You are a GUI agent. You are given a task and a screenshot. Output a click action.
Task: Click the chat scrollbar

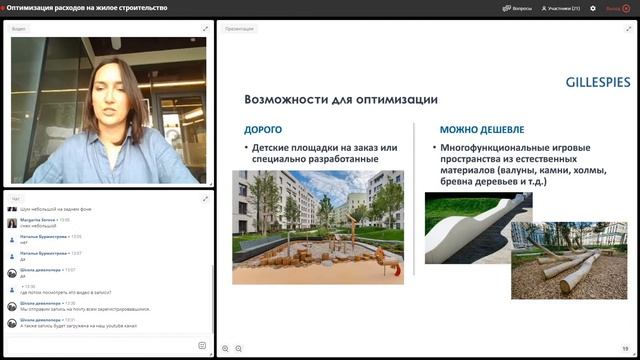click(212, 298)
